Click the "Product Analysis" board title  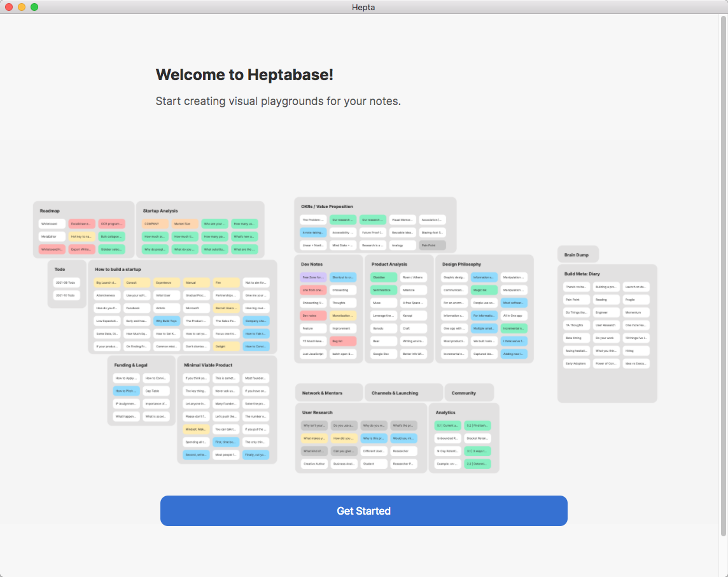pyautogui.click(x=389, y=264)
